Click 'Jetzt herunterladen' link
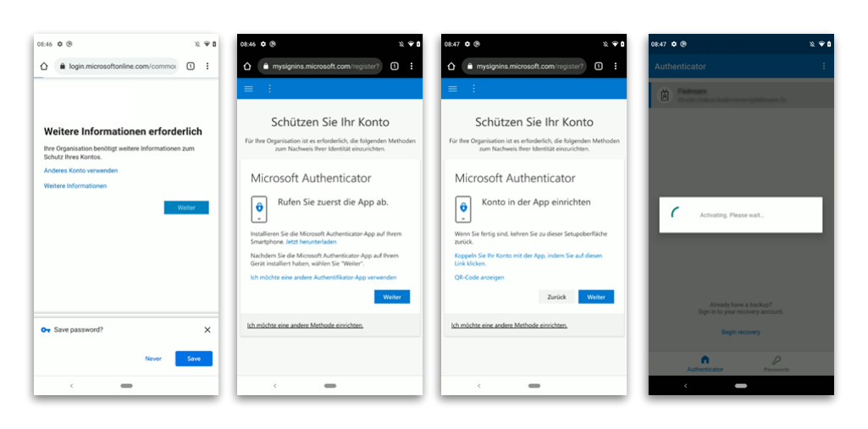 click(x=311, y=242)
